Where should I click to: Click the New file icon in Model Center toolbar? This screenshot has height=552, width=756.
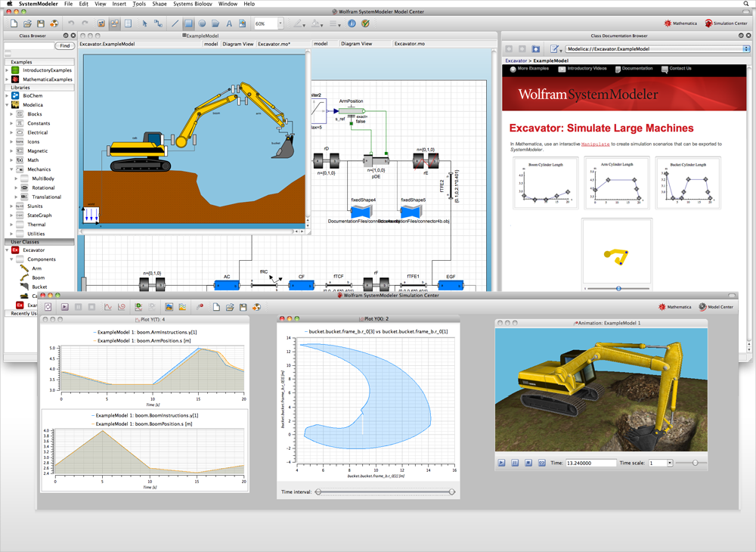(14, 23)
